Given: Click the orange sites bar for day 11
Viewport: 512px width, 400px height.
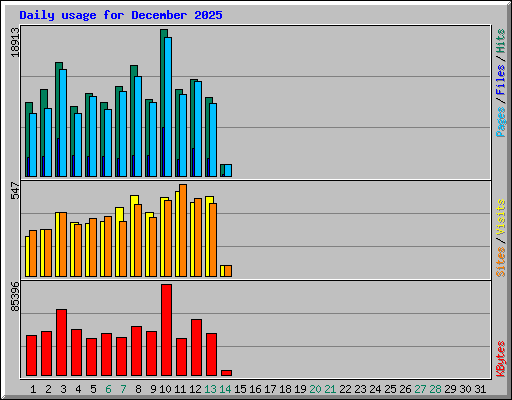Looking at the screenshot, I should (183, 230).
